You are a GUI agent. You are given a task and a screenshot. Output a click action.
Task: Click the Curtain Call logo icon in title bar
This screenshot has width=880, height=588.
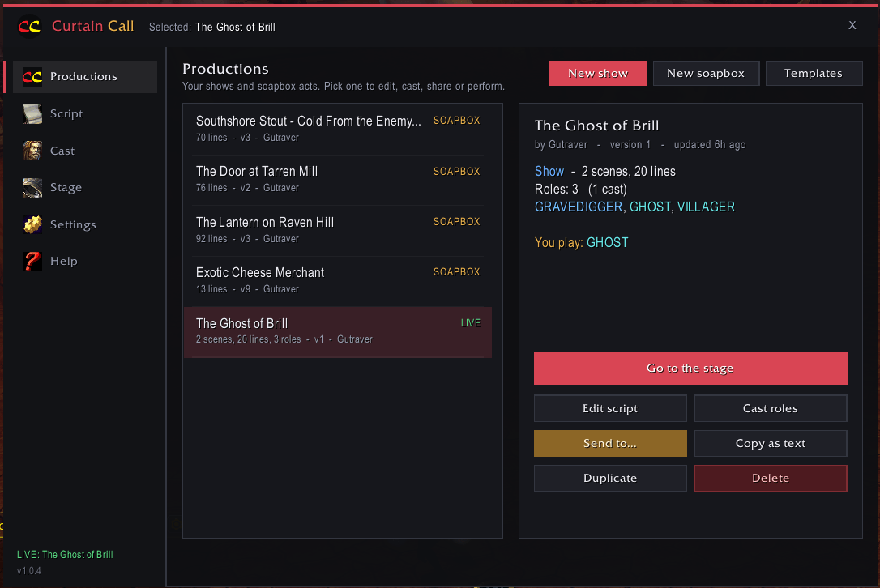pos(29,26)
